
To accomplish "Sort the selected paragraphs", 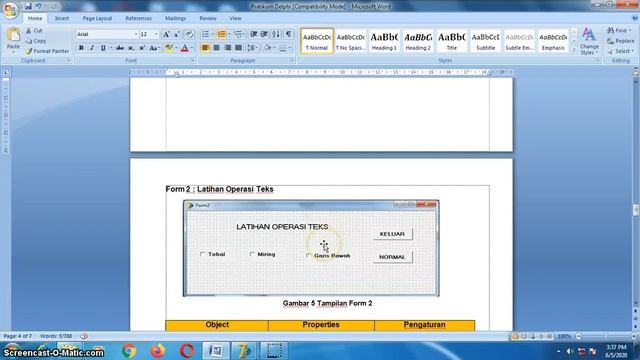I will (x=276, y=34).
